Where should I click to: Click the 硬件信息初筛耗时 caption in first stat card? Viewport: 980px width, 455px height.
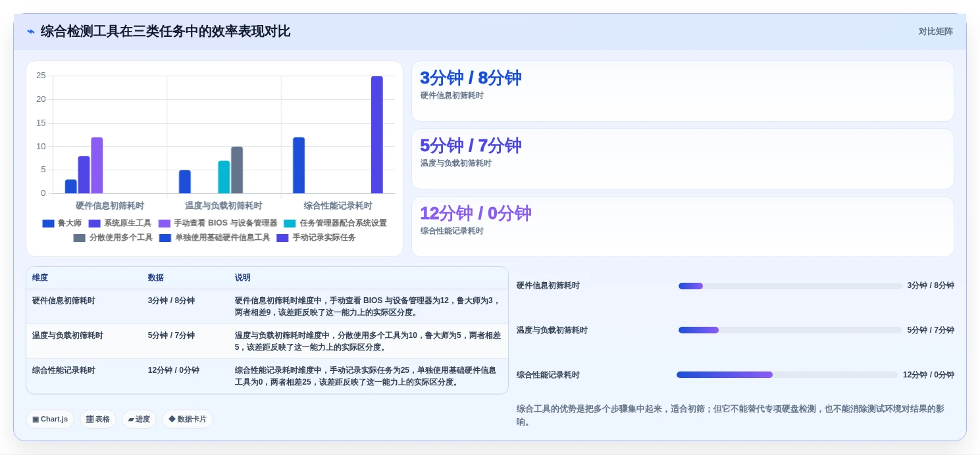point(452,95)
